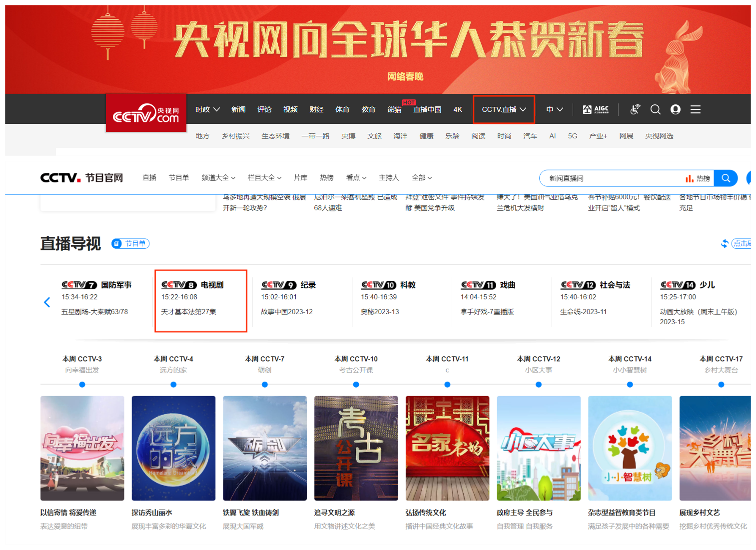Open the 央视网选 link
The height and width of the screenshot is (550, 756).
coord(659,136)
